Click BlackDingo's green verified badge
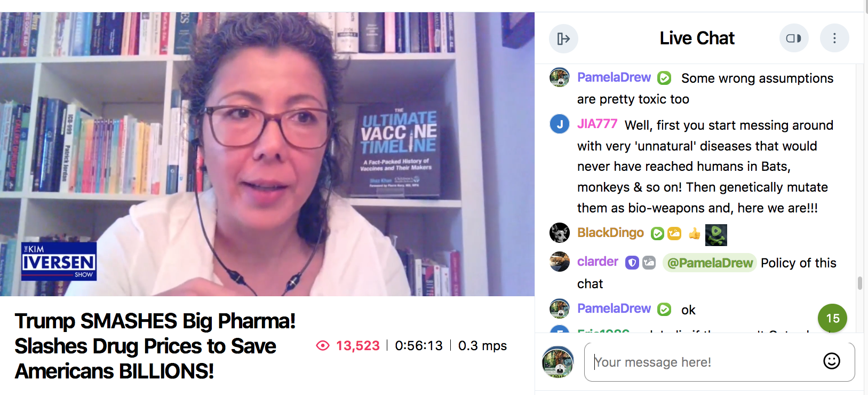The height and width of the screenshot is (395, 868). (657, 234)
